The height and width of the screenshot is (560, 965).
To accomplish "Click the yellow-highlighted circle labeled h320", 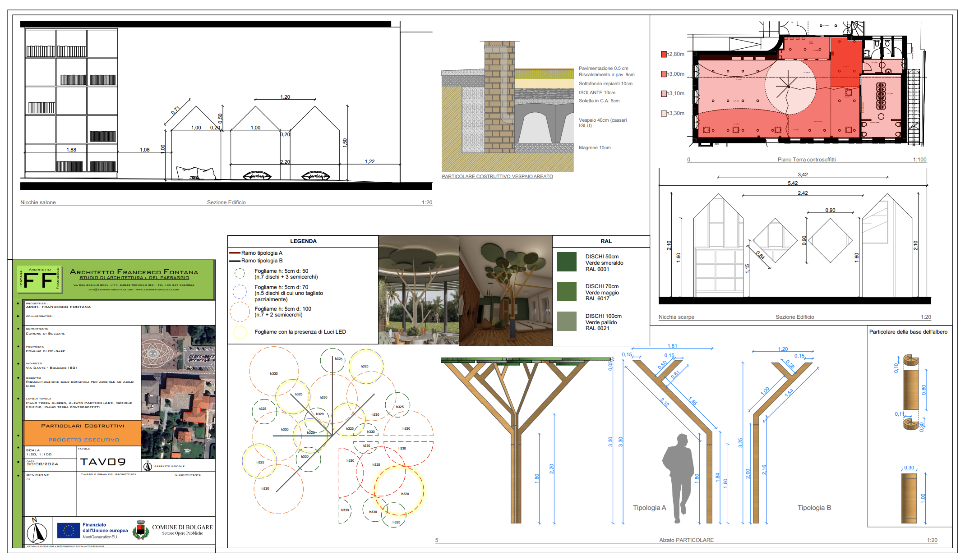I will (399, 490).
